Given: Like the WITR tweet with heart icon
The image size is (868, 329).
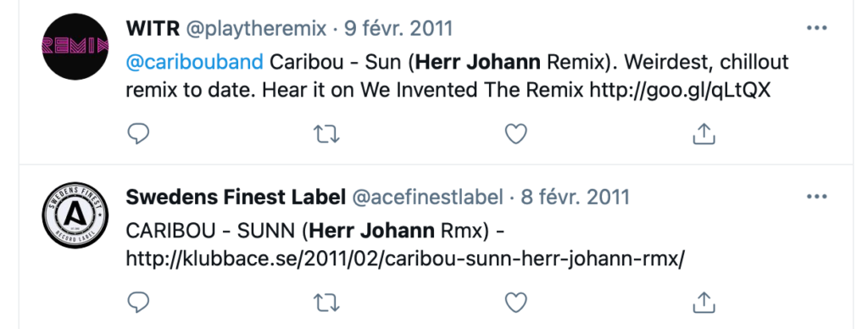Looking at the screenshot, I should point(516,134).
